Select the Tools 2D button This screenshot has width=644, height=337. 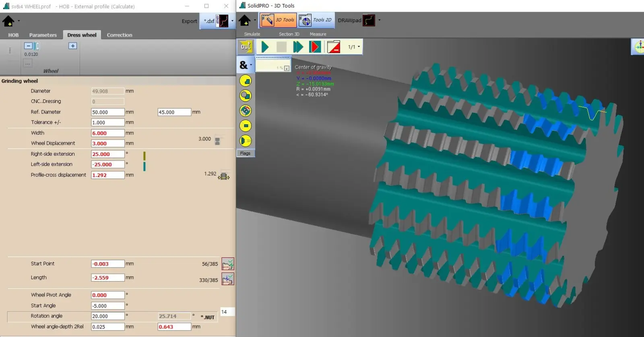point(316,20)
